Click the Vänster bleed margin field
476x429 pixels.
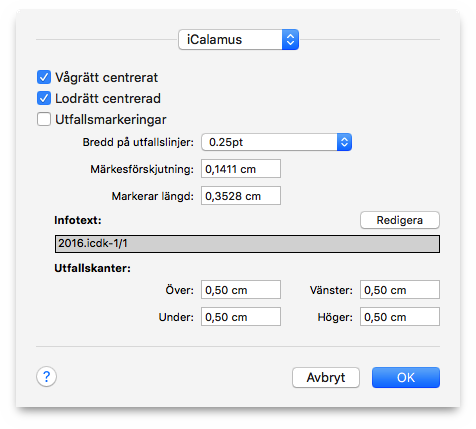click(x=400, y=290)
